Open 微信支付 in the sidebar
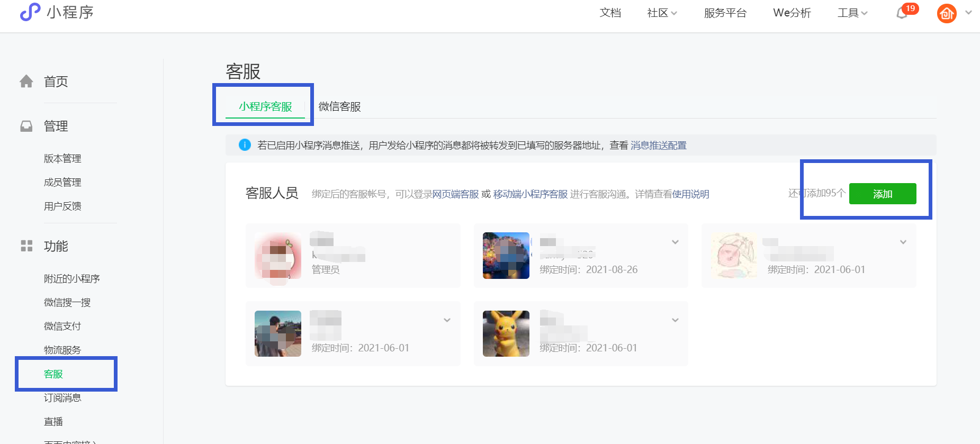The image size is (980, 444). click(x=62, y=327)
